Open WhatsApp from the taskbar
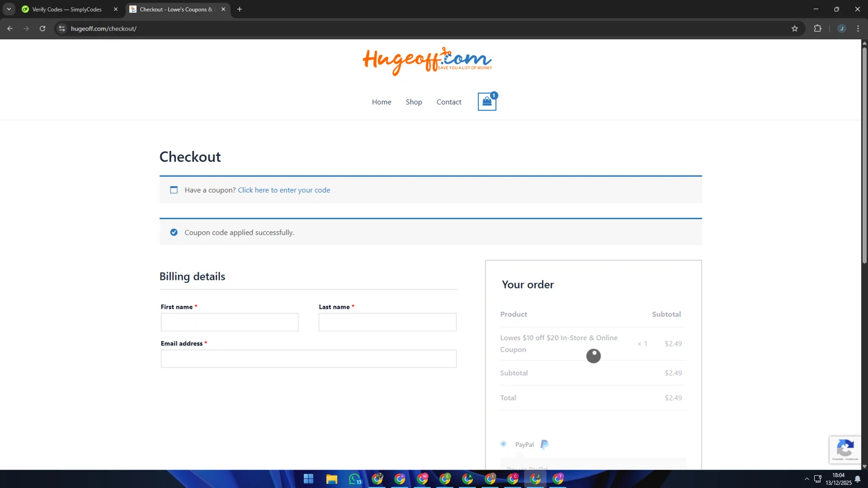The image size is (868, 488). tap(355, 479)
